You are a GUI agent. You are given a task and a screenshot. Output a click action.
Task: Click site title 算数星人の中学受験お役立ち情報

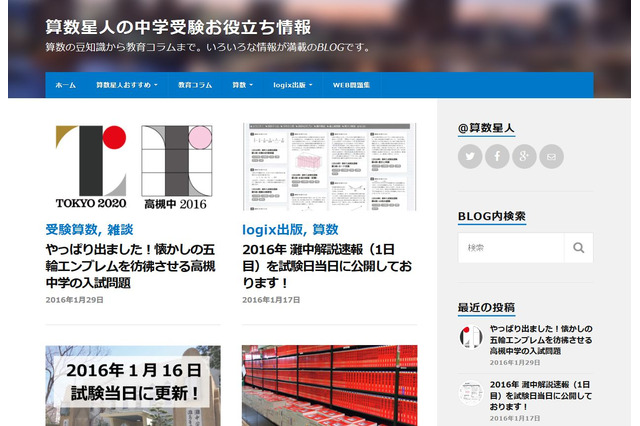tap(178, 27)
